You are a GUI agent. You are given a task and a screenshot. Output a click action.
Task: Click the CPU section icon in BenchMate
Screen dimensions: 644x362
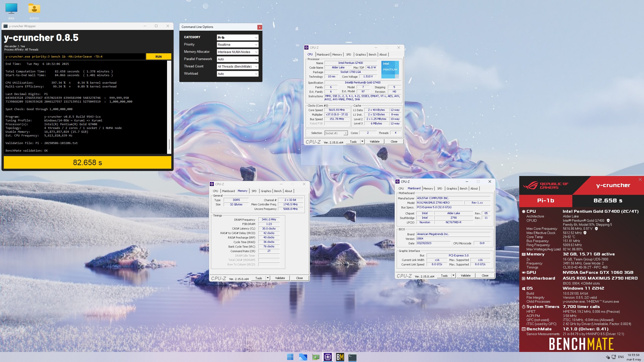pos(524,211)
